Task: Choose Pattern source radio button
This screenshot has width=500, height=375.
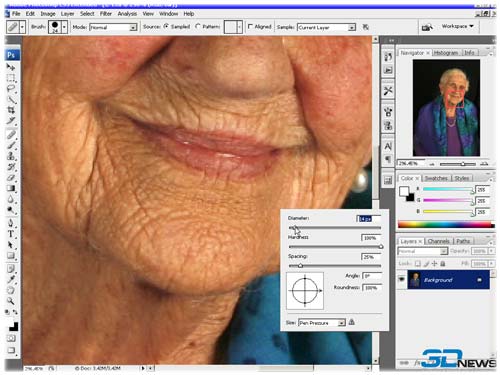Action: coord(198,26)
